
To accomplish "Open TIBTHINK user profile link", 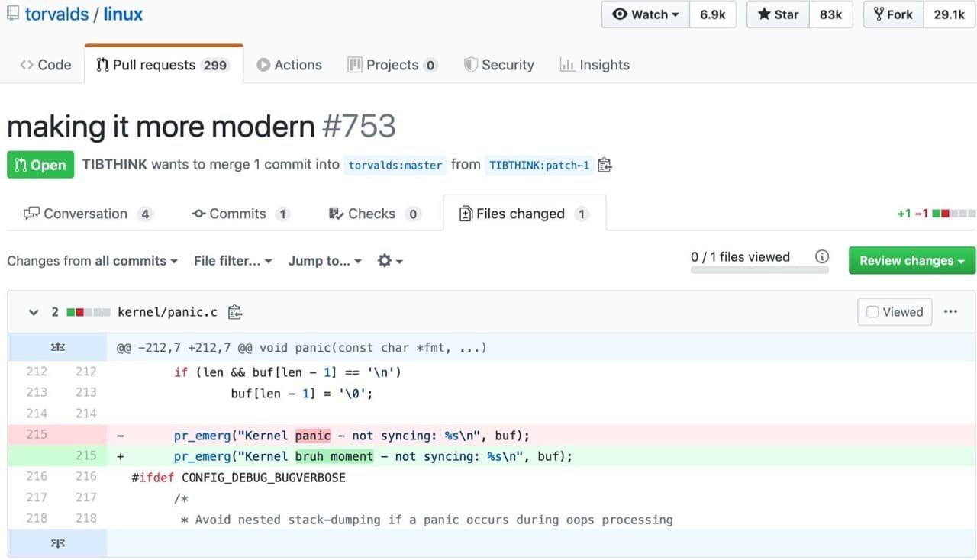I will (x=114, y=164).
